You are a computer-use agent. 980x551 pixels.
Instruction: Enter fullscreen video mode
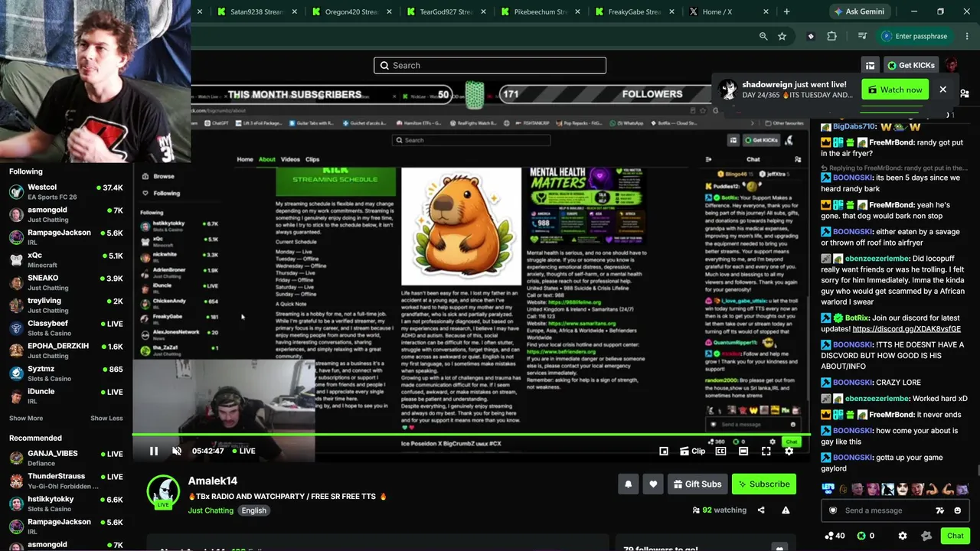(x=766, y=451)
